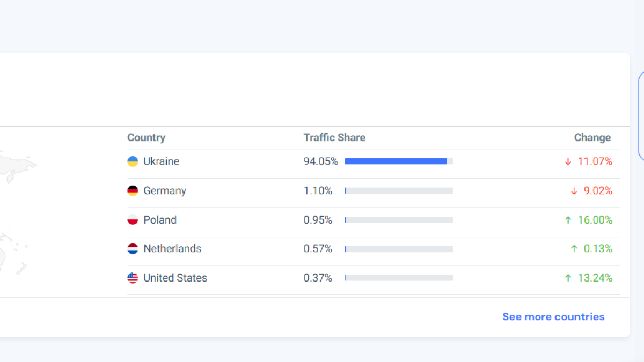Click the Poland 0.95% traffic share value
The height and width of the screenshot is (362, 644).
tap(318, 220)
